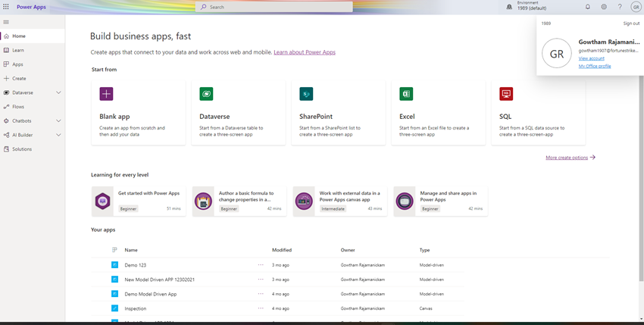Open the Learn about Power Apps link

[x=305, y=52]
